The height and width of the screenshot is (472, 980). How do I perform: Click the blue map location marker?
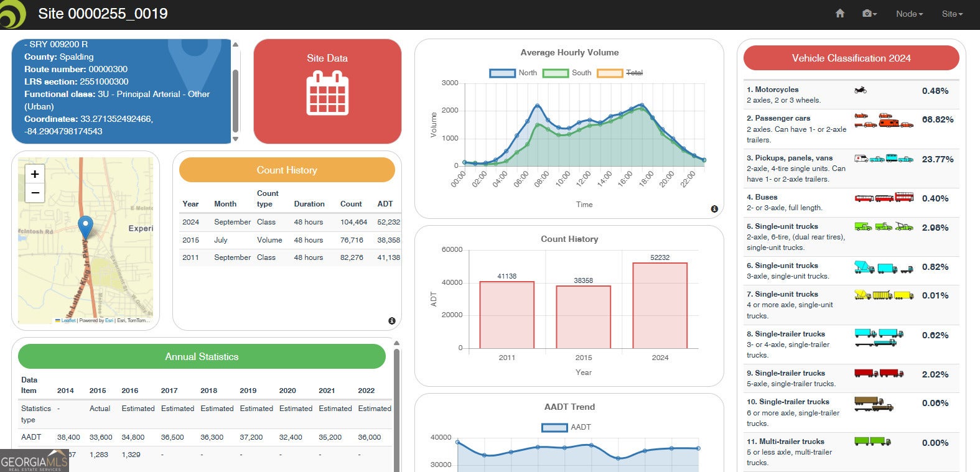click(85, 227)
